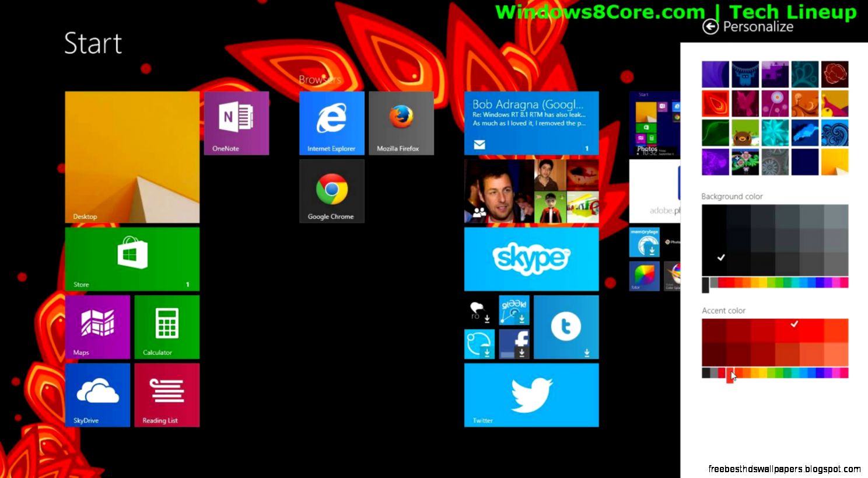Select the dark red rose background thumbnail
This screenshot has width=868, height=478.
click(x=835, y=74)
